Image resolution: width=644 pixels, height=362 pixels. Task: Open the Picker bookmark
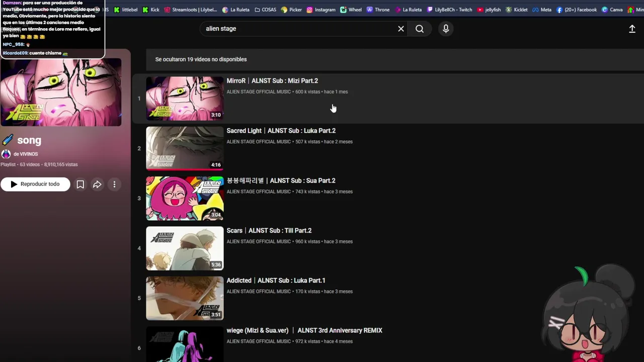point(292,10)
